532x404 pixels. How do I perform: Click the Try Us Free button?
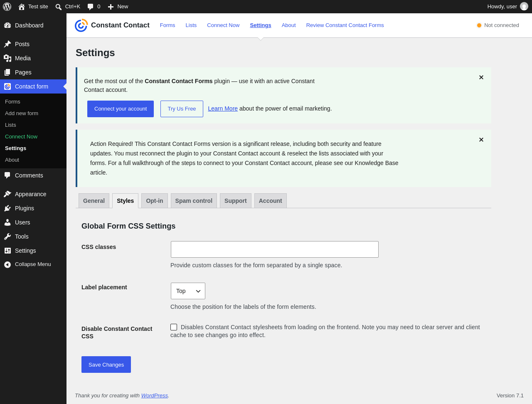(182, 109)
